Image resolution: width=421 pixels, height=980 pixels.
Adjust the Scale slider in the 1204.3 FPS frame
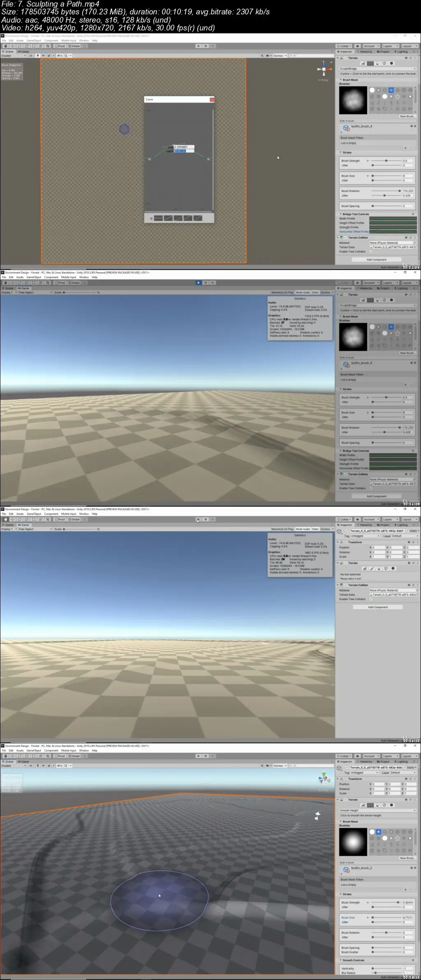79,292
